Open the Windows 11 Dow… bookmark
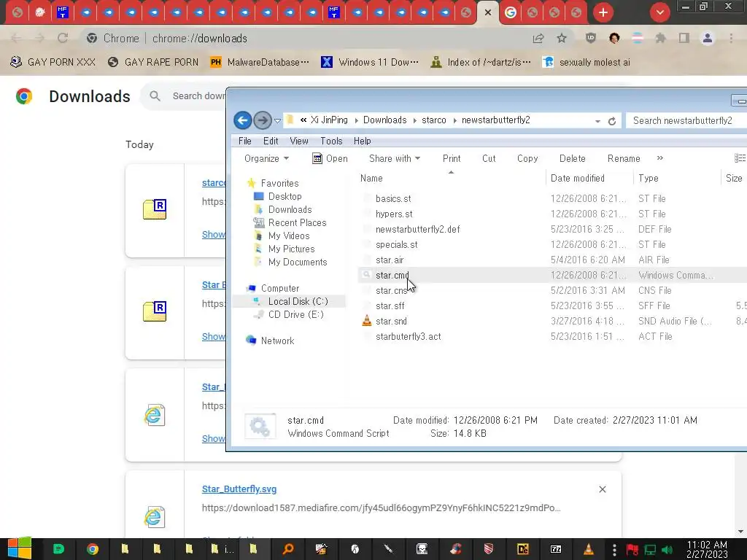This screenshot has width=747, height=560. click(x=370, y=62)
